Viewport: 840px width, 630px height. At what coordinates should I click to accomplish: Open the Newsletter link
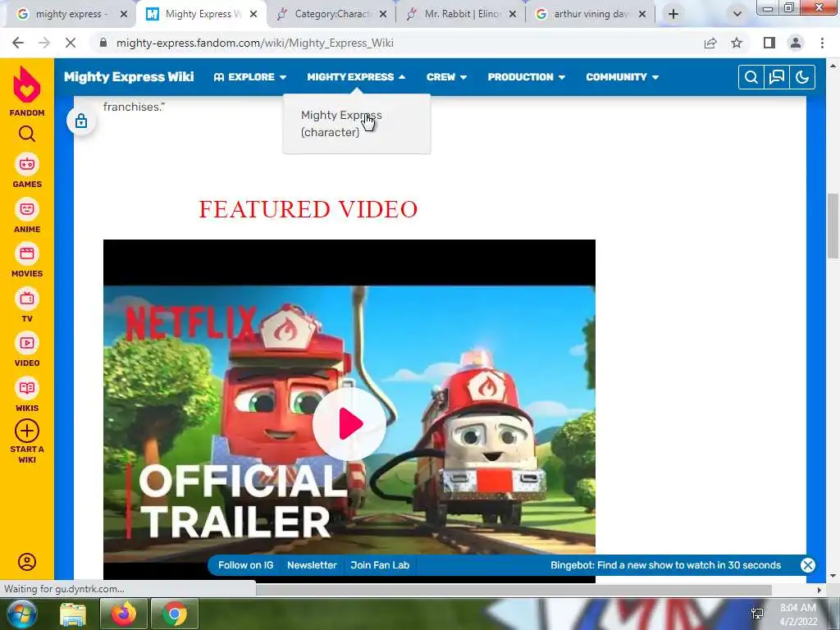pyautogui.click(x=312, y=565)
